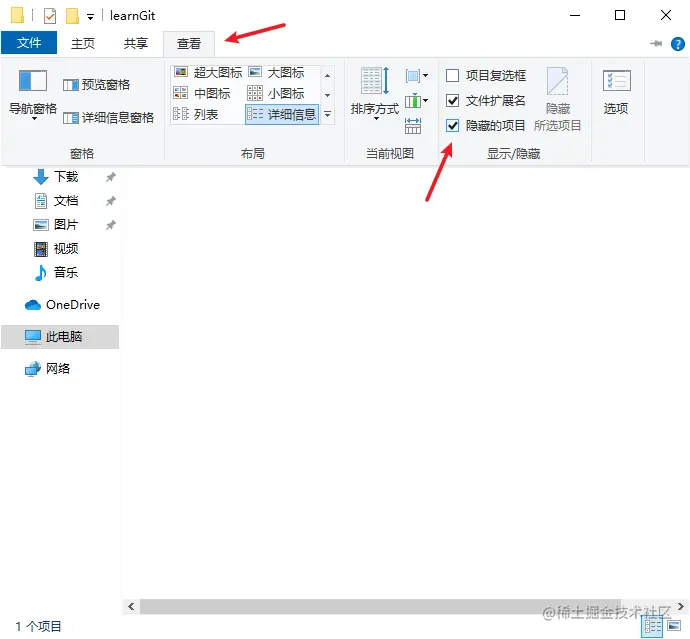690x639 pixels.
Task: Choose the 中图标 layout
Action: click(202, 93)
